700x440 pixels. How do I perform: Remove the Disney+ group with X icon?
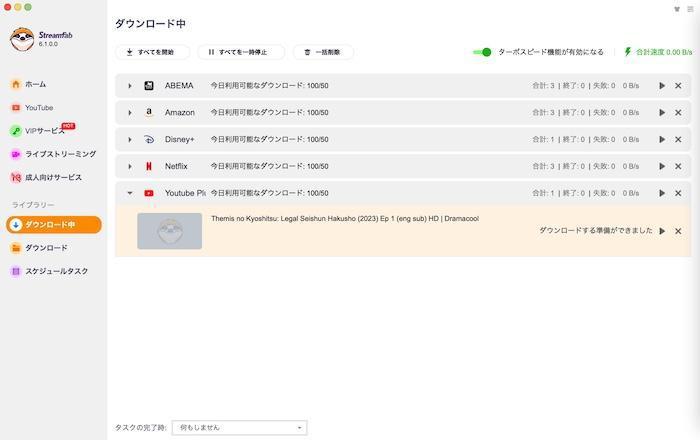pos(678,139)
